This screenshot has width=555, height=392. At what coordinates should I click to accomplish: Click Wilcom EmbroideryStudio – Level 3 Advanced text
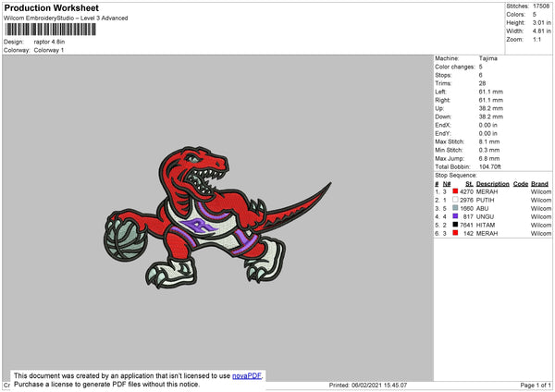(66, 18)
